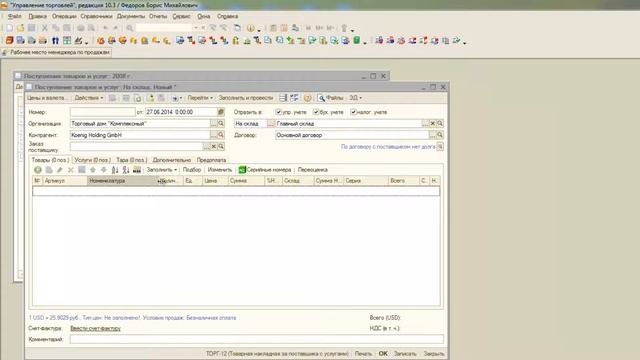Open the Сервис menu
Screen dimensions: 640x360
tap(182, 16)
